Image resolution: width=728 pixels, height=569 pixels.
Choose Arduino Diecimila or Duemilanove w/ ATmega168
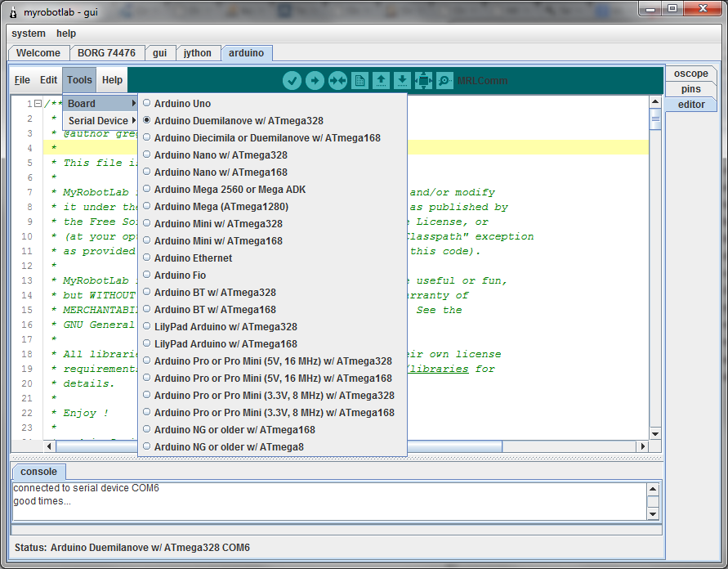click(273, 138)
